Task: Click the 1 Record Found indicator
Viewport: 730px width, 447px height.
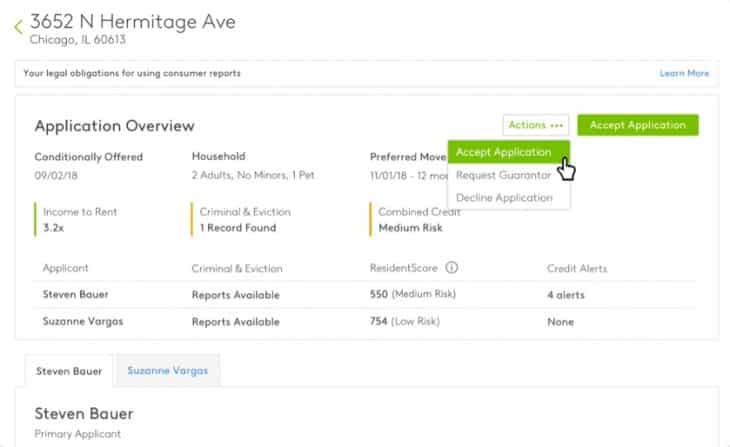Action: click(x=236, y=227)
